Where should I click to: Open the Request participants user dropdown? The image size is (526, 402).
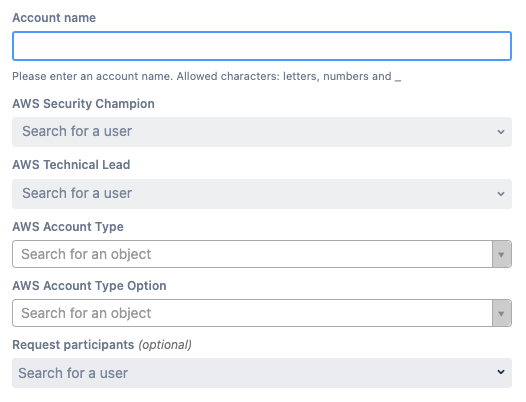[x=262, y=373]
